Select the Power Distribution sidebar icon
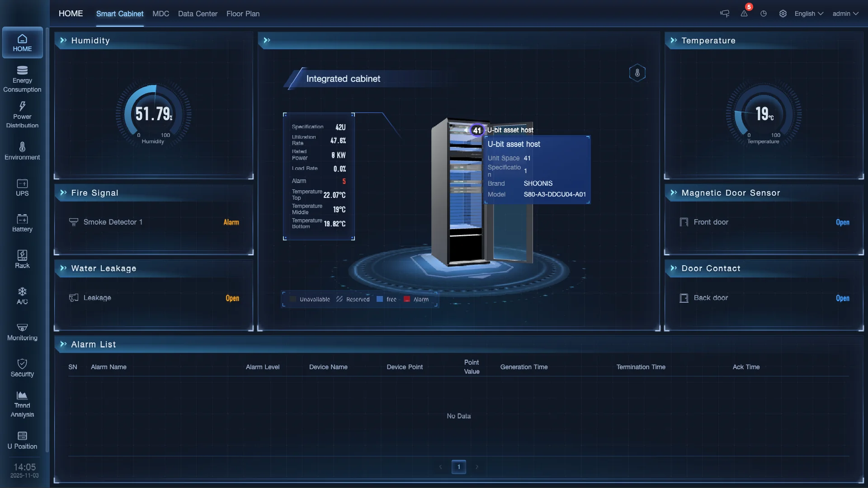Image resolution: width=868 pixels, height=488 pixels. pos(22,114)
